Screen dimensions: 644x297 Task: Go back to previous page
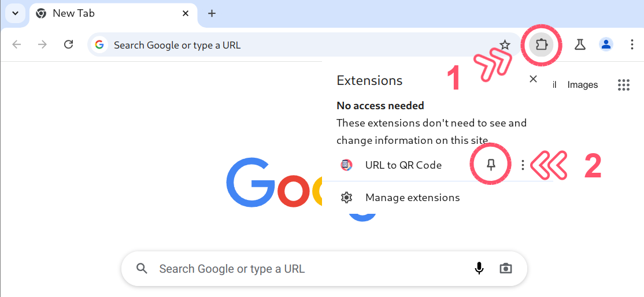[17, 44]
